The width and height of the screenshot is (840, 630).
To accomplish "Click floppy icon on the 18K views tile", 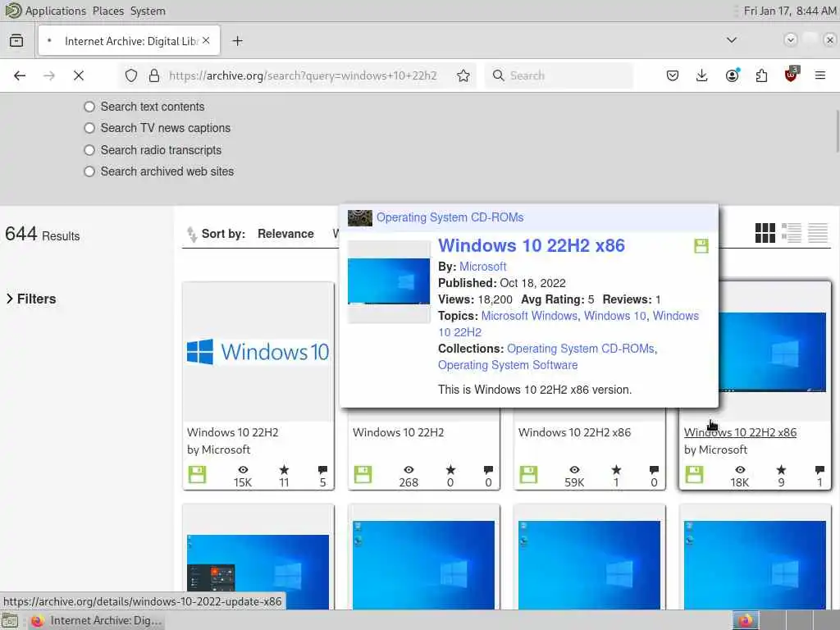I will point(694,475).
